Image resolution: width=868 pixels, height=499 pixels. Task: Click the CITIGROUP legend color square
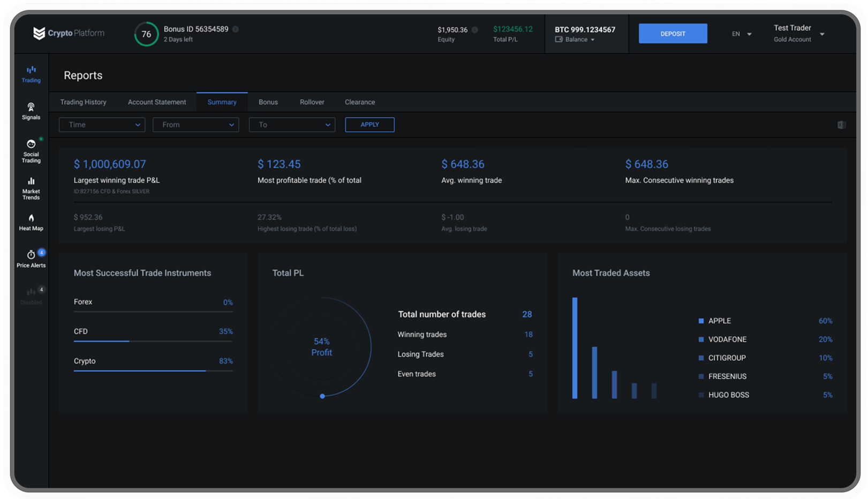701,358
